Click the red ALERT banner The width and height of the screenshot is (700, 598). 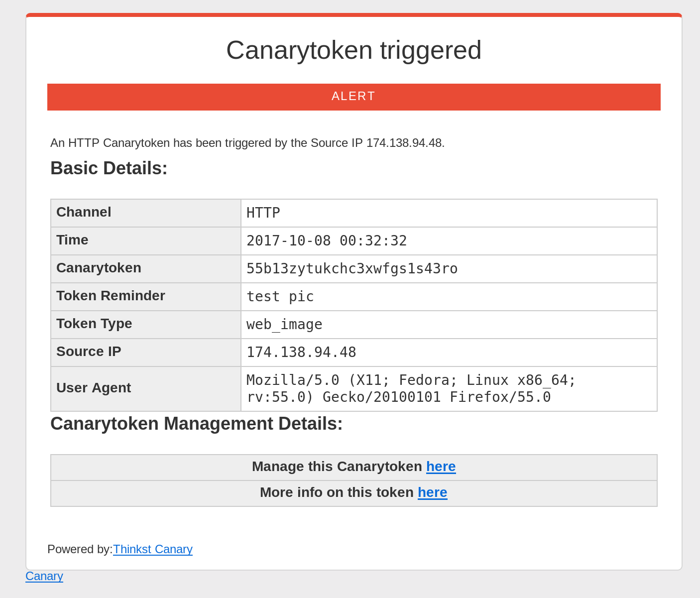click(354, 97)
